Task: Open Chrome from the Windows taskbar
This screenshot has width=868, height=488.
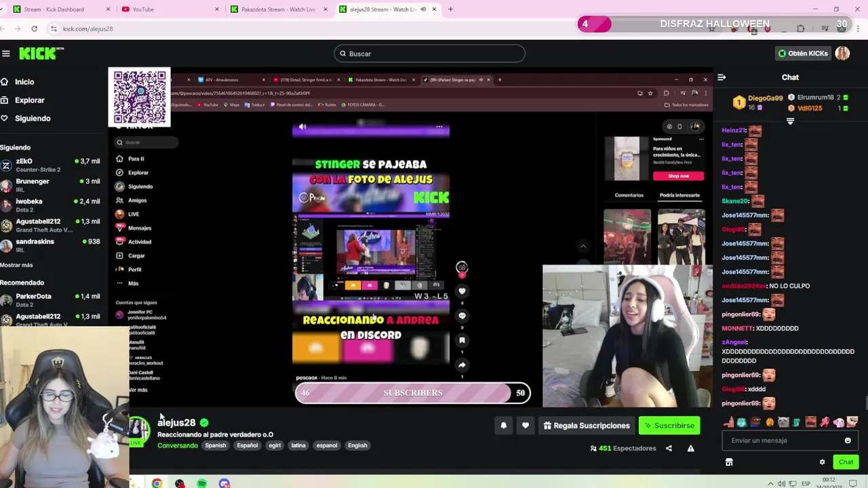Action: 157,483
